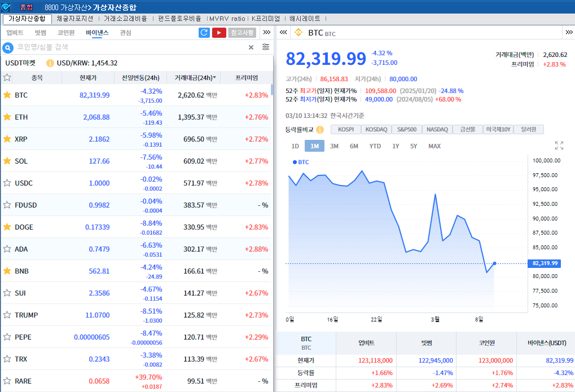The height and width of the screenshot is (392, 575).
Task: Click the info icon next to 등락률비교
Action: click(320, 130)
